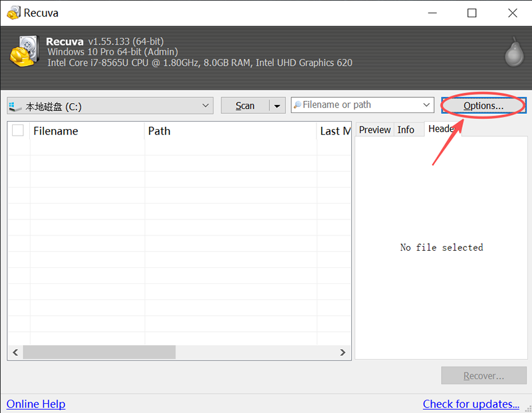
Task: Expand the Scan button dropdown arrow
Action: click(x=277, y=106)
